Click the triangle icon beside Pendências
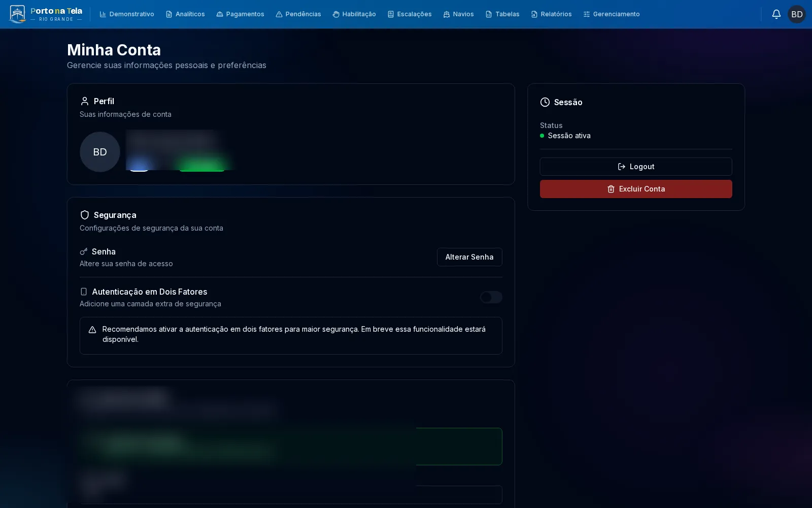The height and width of the screenshot is (508, 812). pyautogui.click(x=279, y=14)
